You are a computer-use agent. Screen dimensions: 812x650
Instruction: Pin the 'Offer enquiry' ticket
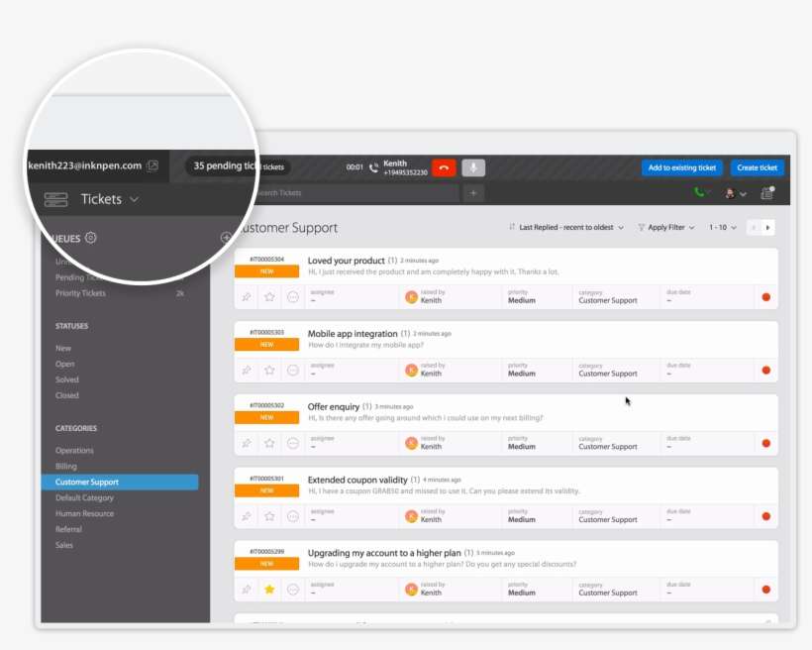click(x=247, y=443)
